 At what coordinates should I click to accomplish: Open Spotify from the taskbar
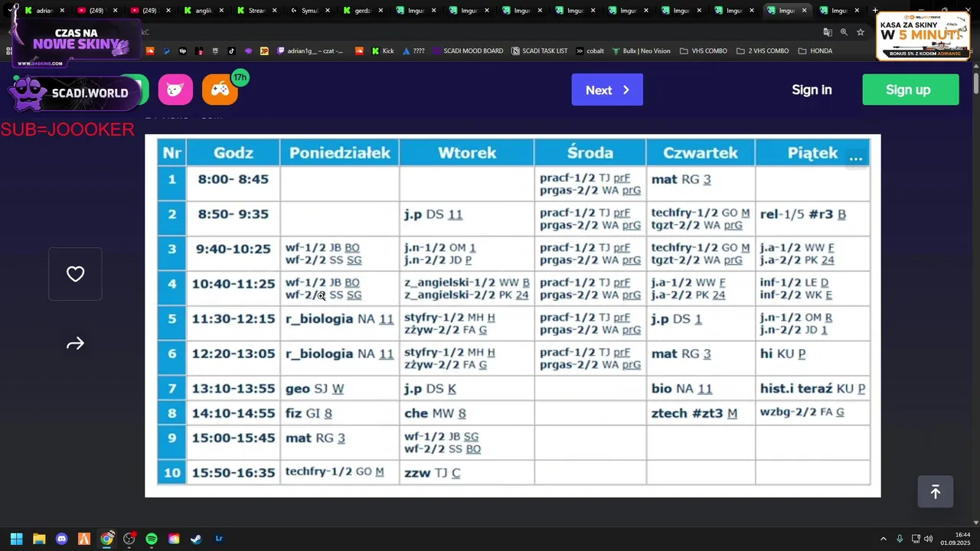tap(152, 539)
